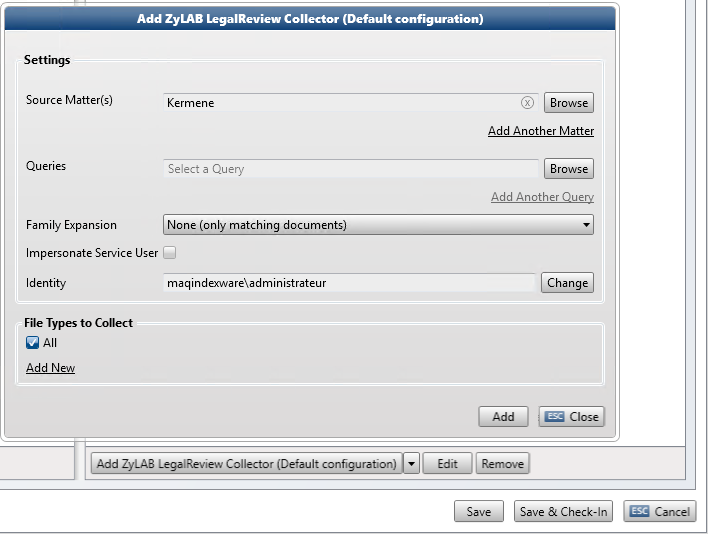Image resolution: width=708 pixels, height=534 pixels.
Task: Enable Impersonate Service User checkbox
Action: click(169, 253)
